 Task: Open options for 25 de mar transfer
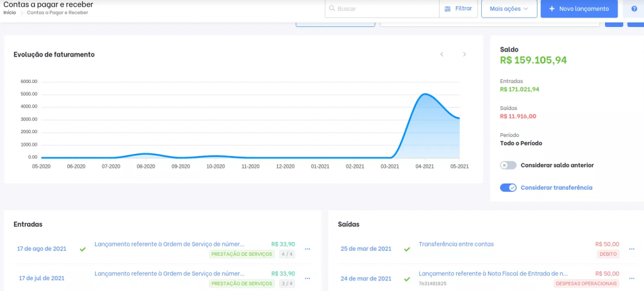tap(631, 249)
